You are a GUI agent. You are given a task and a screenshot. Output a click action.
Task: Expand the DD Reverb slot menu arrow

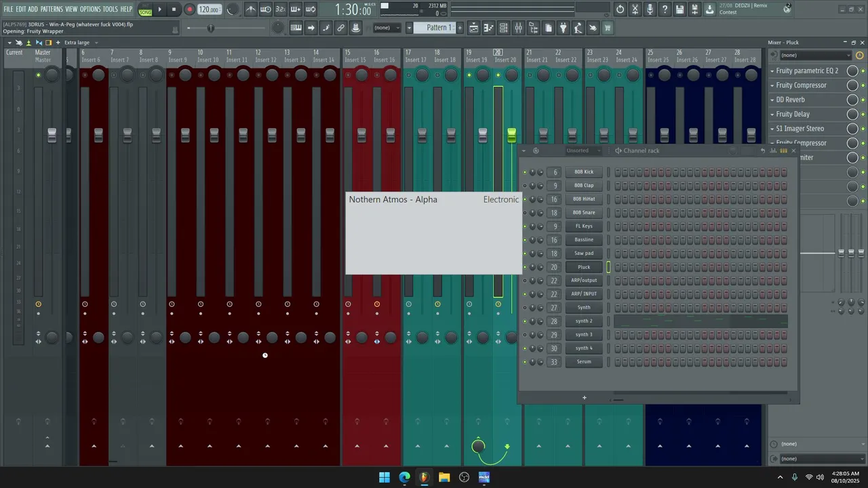coord(772,100)
